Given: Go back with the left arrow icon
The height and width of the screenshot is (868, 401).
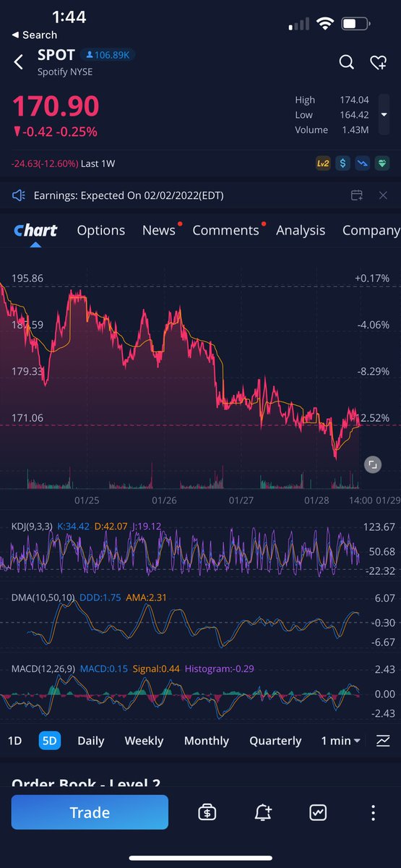Looking at the screenshot, I should [19, 63].
